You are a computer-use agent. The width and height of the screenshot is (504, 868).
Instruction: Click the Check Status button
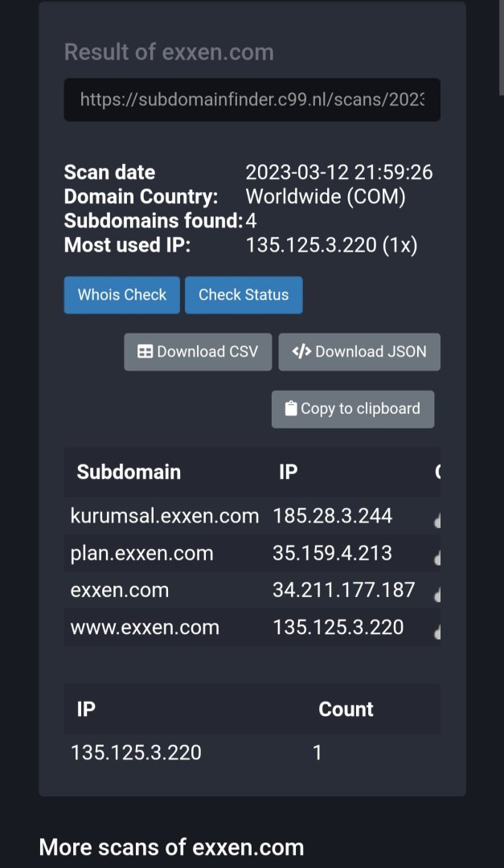click(244, 295)
